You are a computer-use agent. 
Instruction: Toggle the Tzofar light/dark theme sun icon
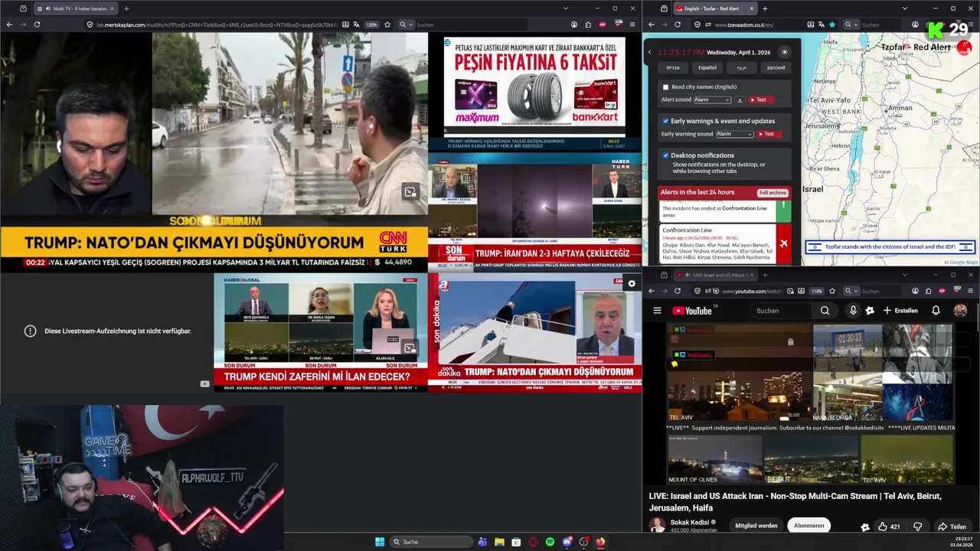784,52
